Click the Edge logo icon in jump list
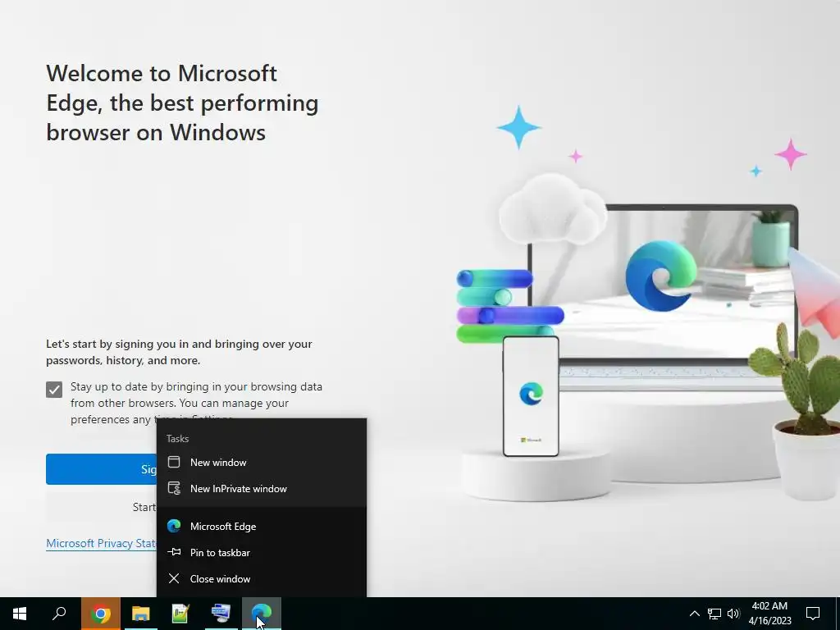Screen dimensions: 840x630 pos(174,526)
